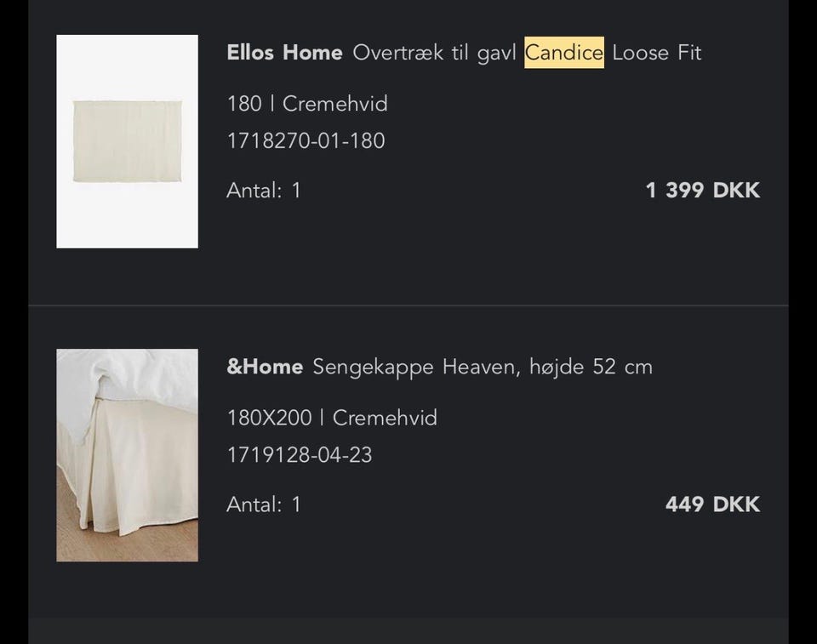
Task: Select the 180 | Cremehvid variant text
Action: point(307,104)
